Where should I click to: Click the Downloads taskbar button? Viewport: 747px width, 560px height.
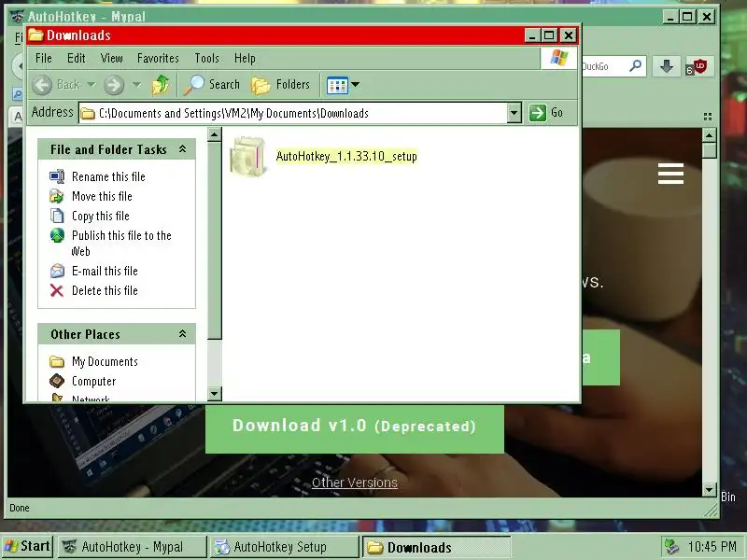436,547
